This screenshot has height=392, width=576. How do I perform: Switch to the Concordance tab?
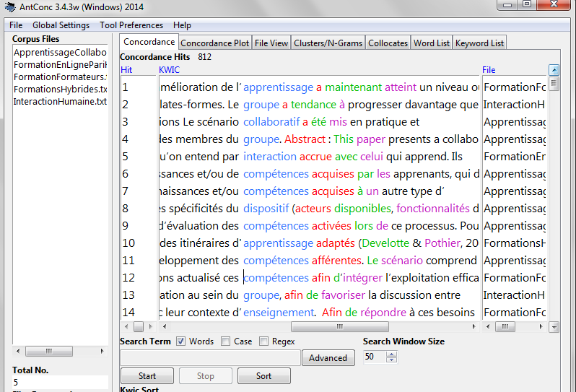[149, 42]
